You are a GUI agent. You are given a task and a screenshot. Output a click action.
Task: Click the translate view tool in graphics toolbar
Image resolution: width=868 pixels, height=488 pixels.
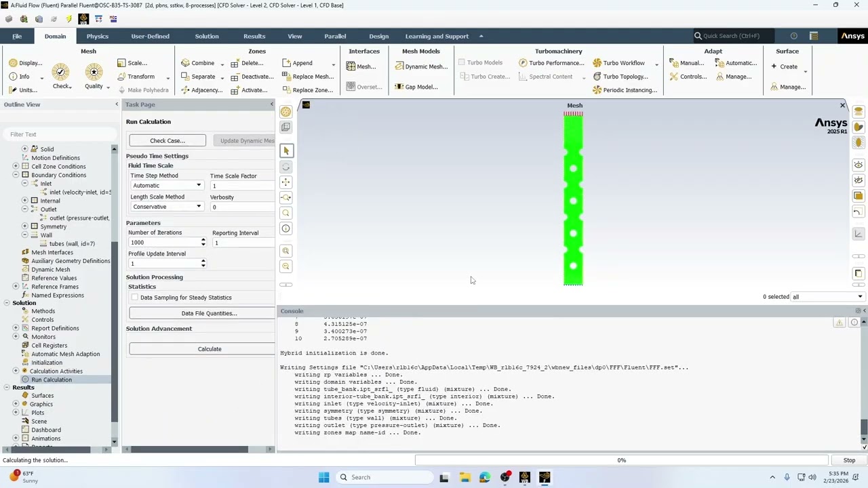(285, 182)
